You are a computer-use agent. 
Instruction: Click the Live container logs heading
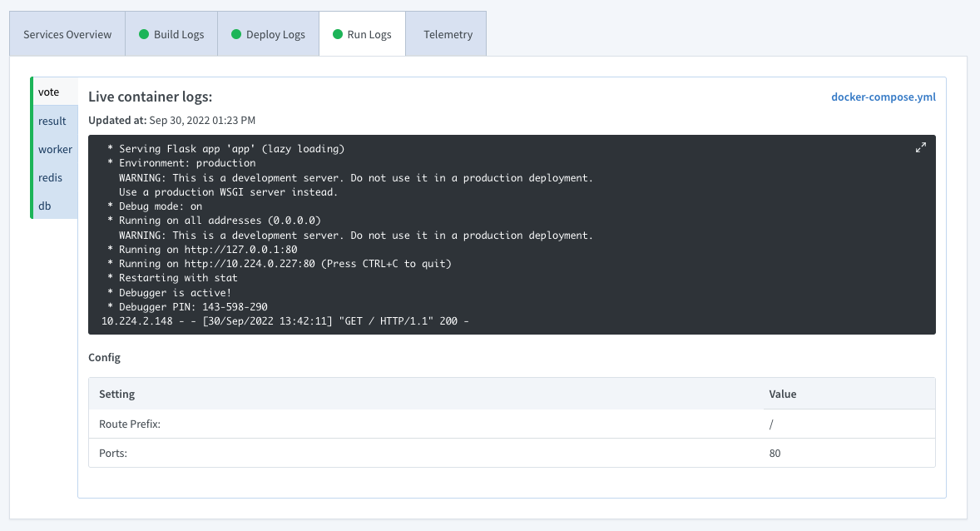[x=150, y=97]
